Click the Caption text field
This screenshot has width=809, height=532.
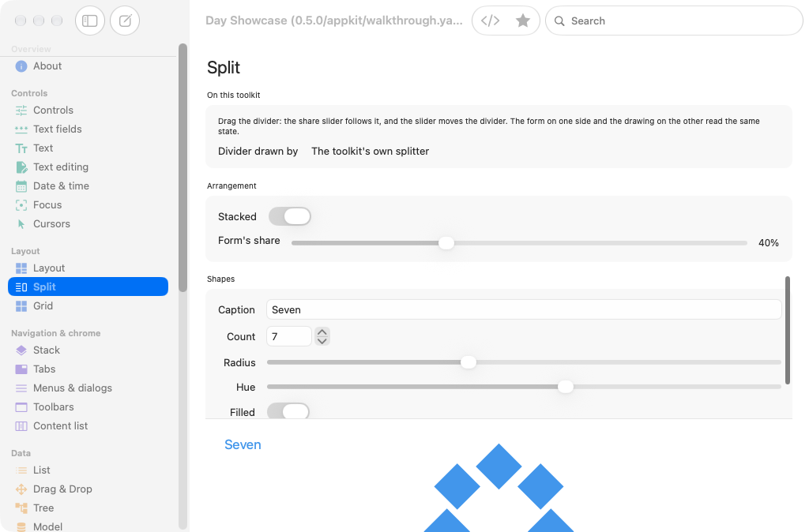point(524,310)
